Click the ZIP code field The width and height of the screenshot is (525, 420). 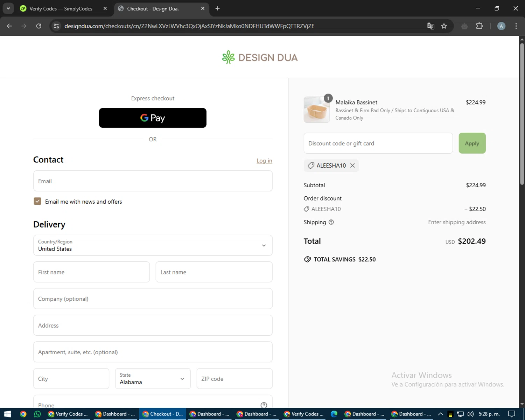point(234,378)
